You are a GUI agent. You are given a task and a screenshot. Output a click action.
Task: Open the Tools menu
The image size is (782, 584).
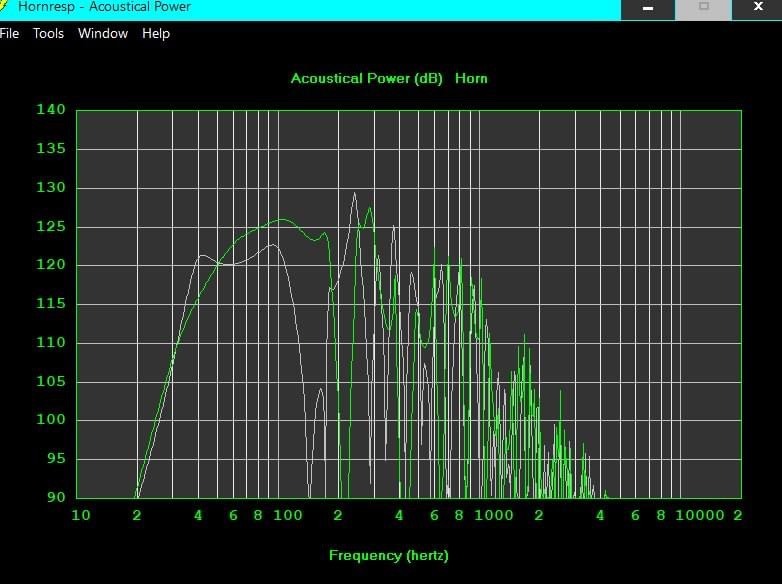(x=48, y=33)
